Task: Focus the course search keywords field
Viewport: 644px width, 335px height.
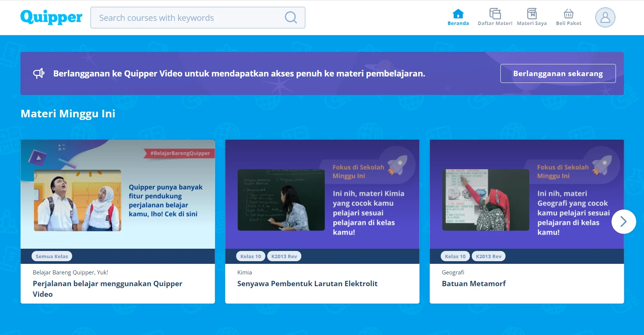Action: click(198, 17)
